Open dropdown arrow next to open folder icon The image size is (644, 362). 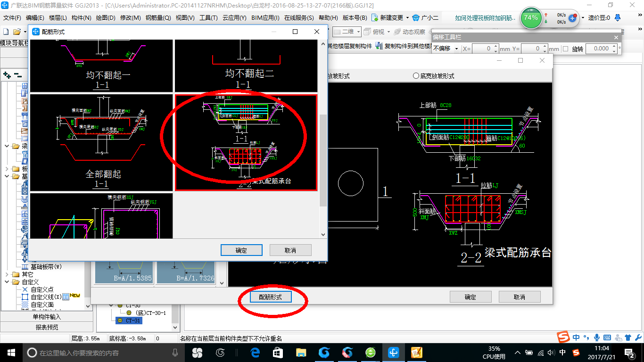[24, 32]
